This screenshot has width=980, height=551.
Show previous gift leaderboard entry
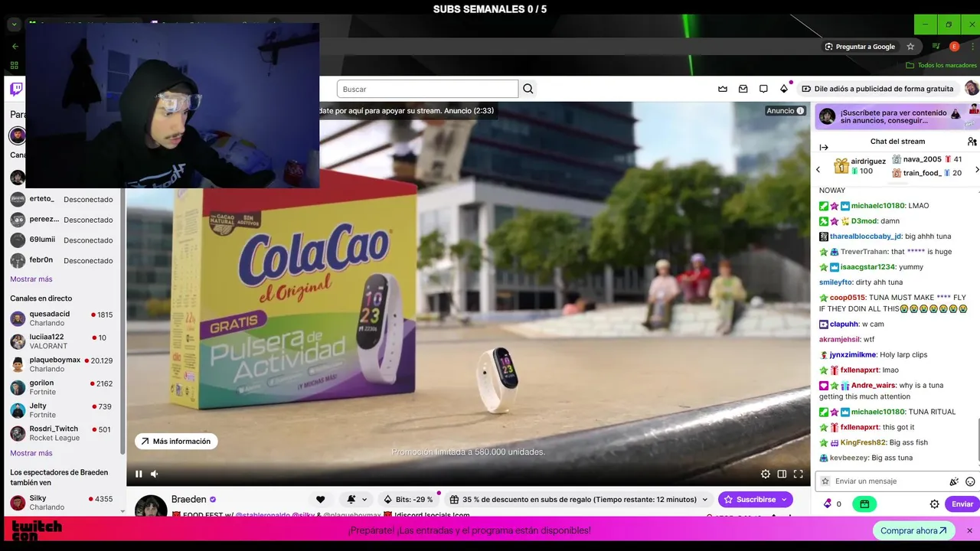(x=818, y=169)
